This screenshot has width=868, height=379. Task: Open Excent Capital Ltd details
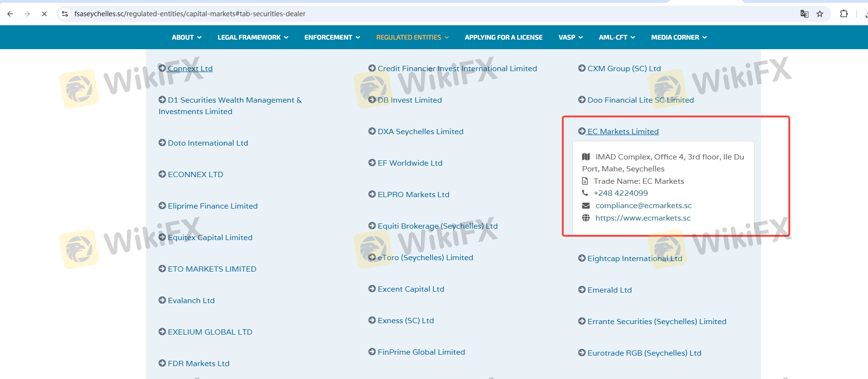click(x=406, y=289)
